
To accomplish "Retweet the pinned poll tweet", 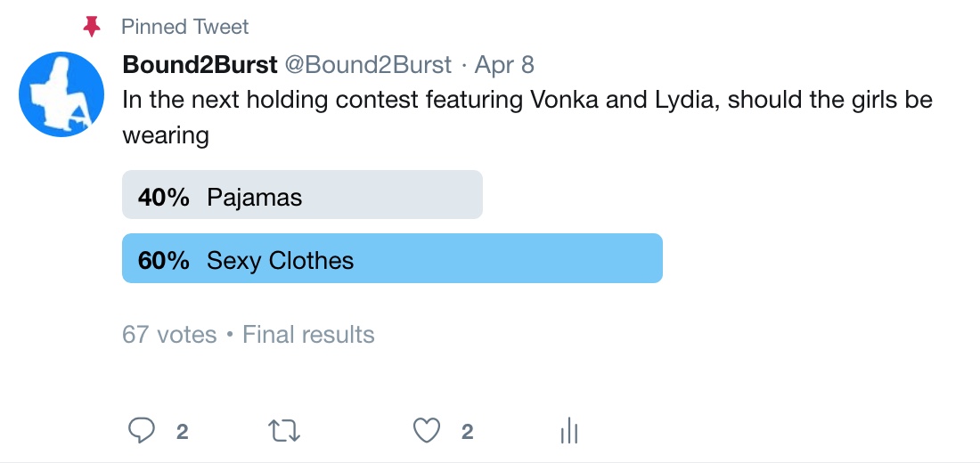I will [x=285, y=432].
